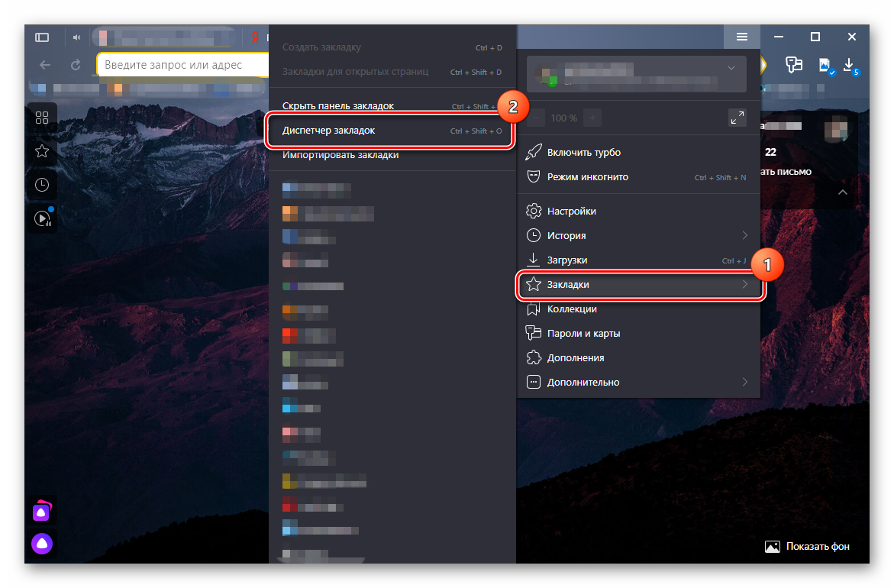Screen dimensions: 894x588
Task: Open the Tableau grid icon in sidebar
Action: pos(42,118)
